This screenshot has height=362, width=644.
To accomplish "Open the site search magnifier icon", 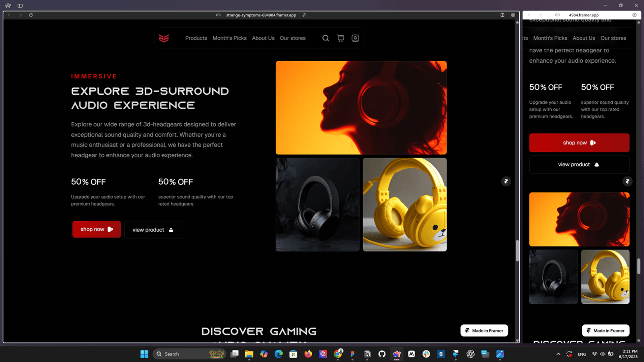I will pyautogui.click(x=326, y=38).
